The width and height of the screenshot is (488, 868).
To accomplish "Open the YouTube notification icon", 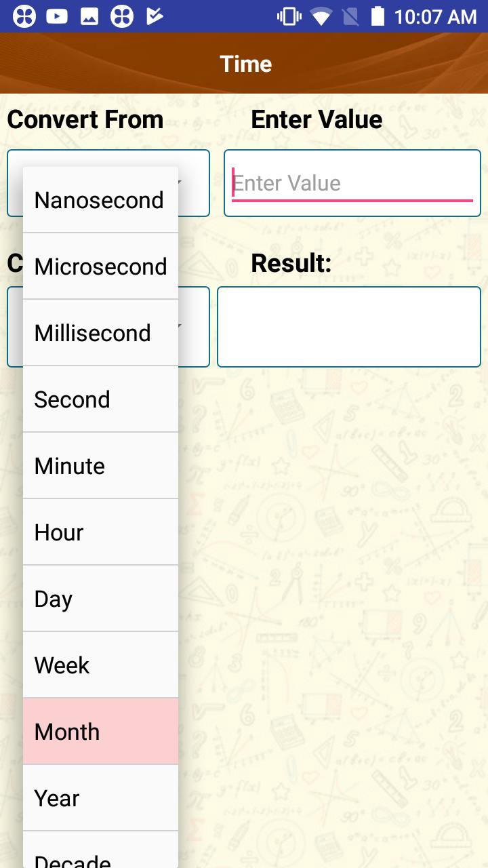I will (x=58, y=15).
